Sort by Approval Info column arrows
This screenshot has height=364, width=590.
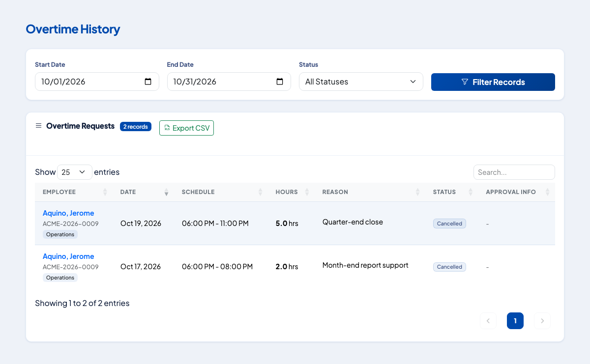coord(548,192)
